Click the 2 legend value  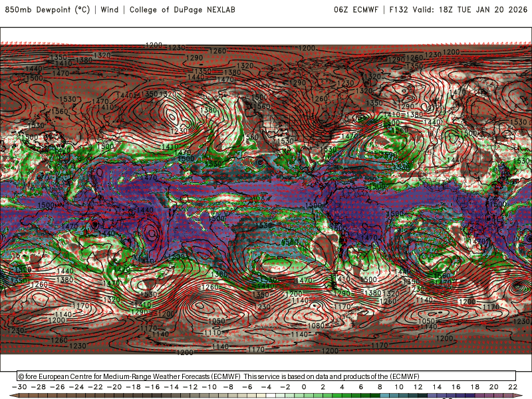point(323,387)
